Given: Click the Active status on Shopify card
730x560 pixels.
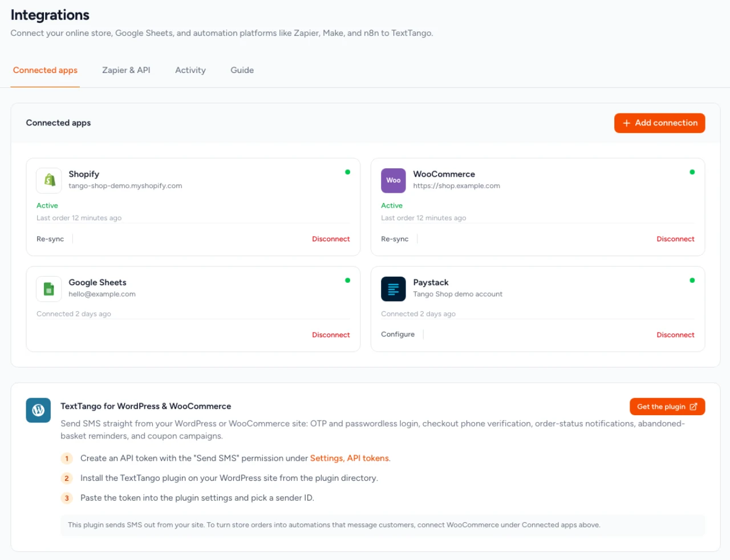Looking at the screenshot, I should [x=47, y=205].
